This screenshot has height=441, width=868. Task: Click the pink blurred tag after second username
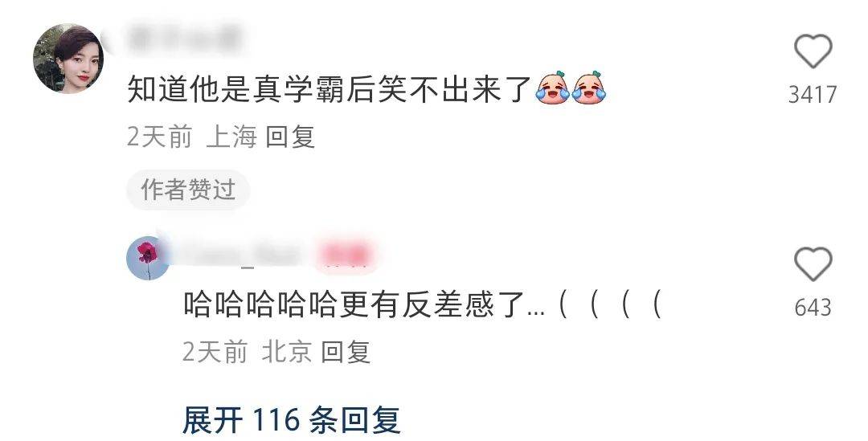coord(346,255)
